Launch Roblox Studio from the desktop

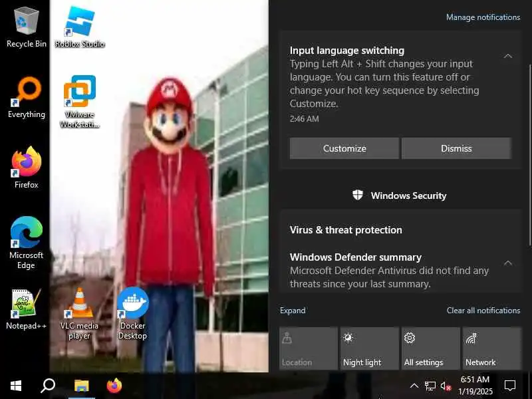pyautogui.click(x=79, y=28)
